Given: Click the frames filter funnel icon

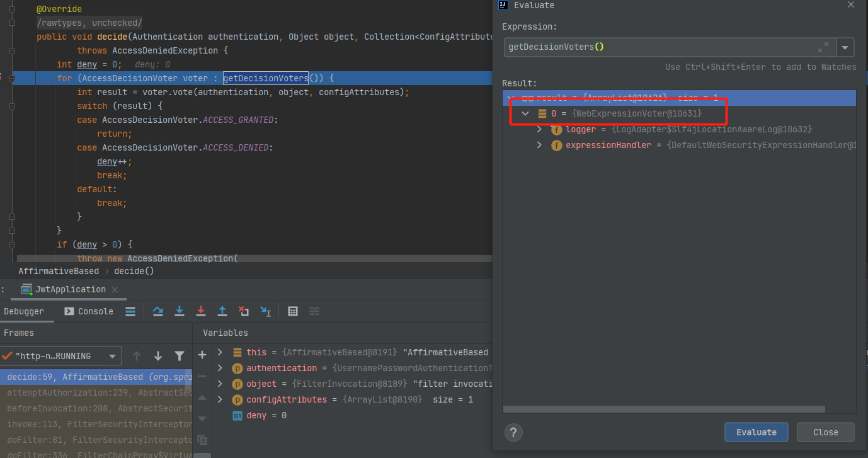Looking at the screenshot, I should pyautogui.click(x=180, y=356).
